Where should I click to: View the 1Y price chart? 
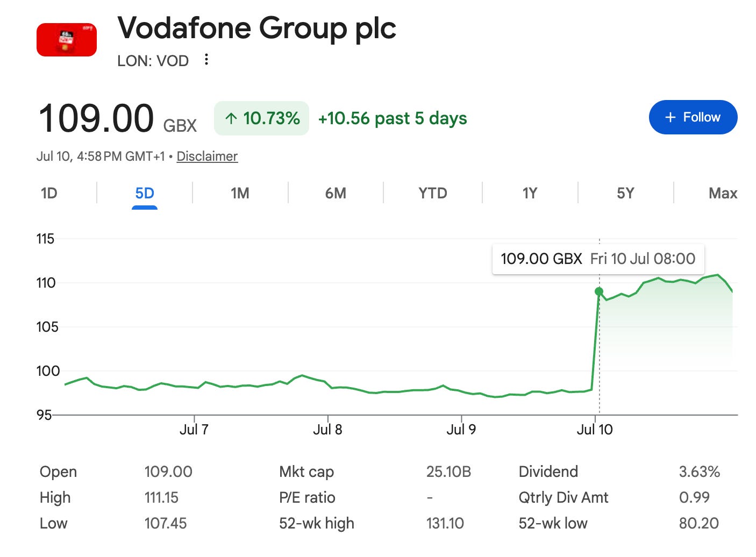(x=530, y=193)
